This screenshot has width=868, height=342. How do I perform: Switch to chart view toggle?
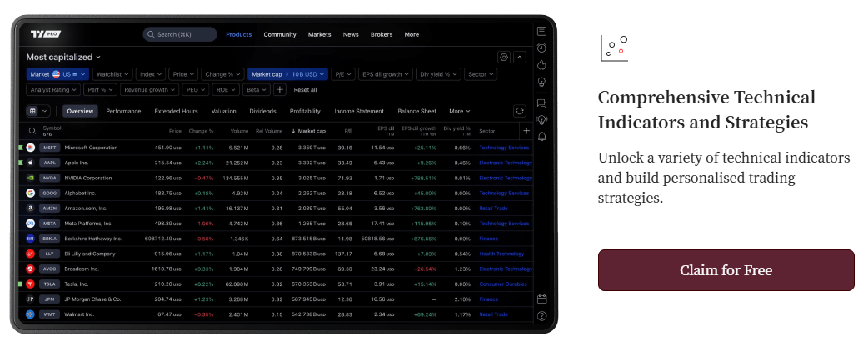tap(43, 111)
